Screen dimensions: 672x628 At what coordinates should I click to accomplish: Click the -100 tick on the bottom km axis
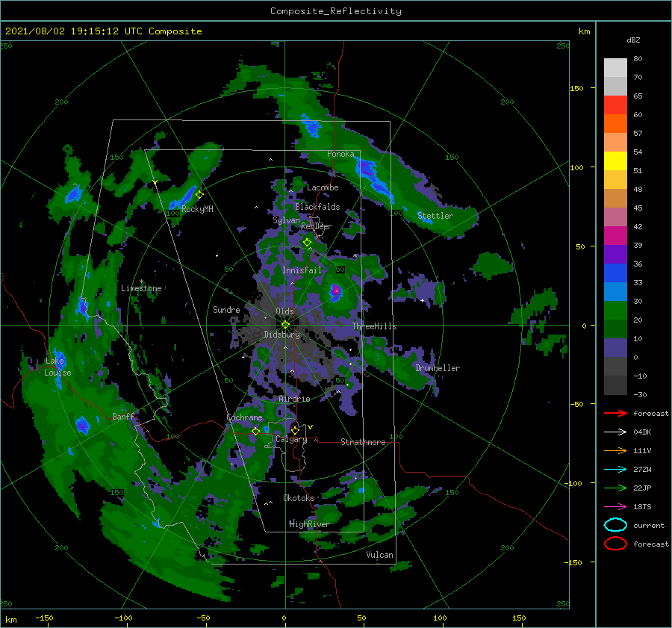(123, 618)
